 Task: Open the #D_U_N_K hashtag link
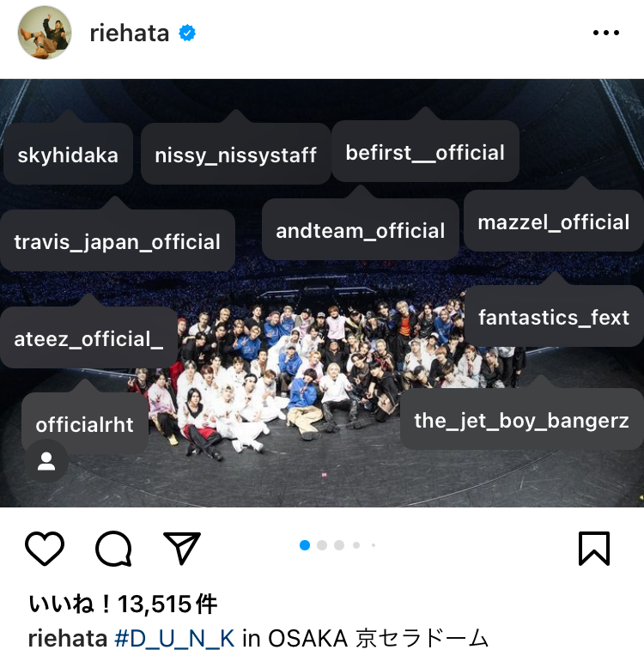coord(174,638)
